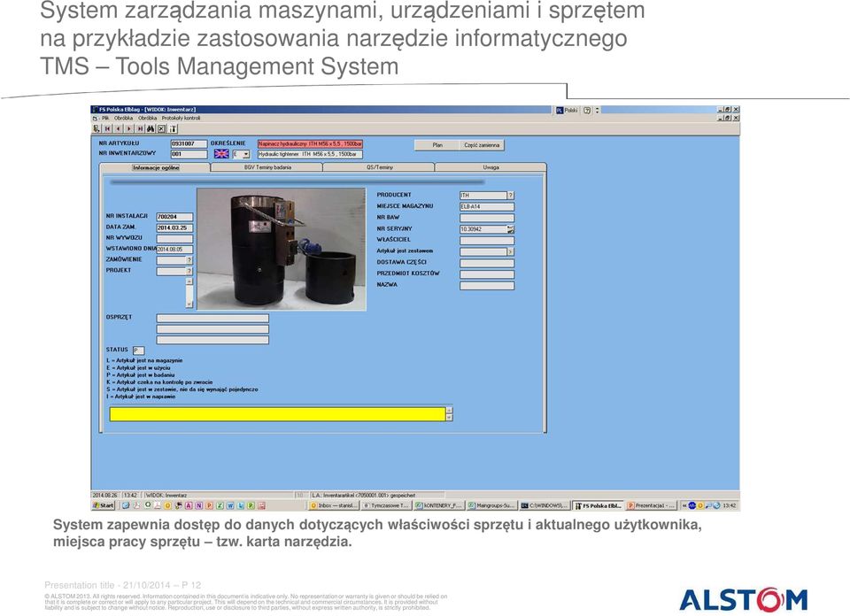Click the Plan button
This screenshot has height=616, width=850.
(x=437, y=145)
